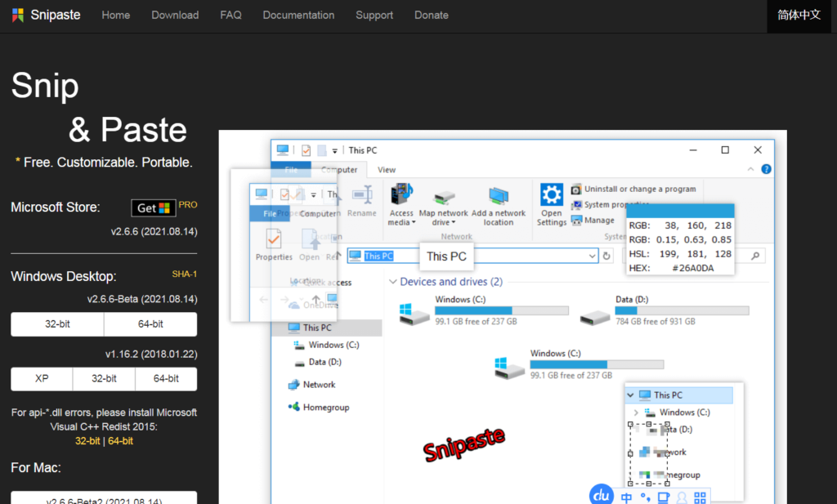Click the cup-shaped icon in IME bar
837x504 pixels.
(664, 497)
